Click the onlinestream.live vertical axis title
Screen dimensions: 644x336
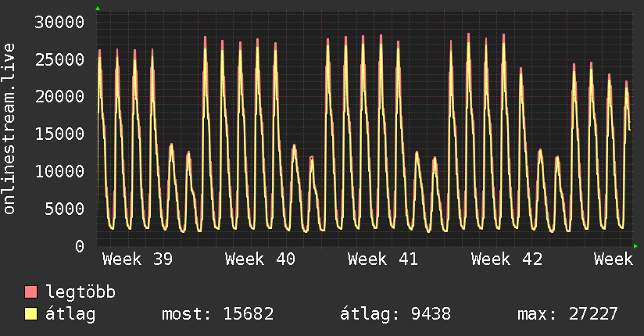(x=9, y=129)
